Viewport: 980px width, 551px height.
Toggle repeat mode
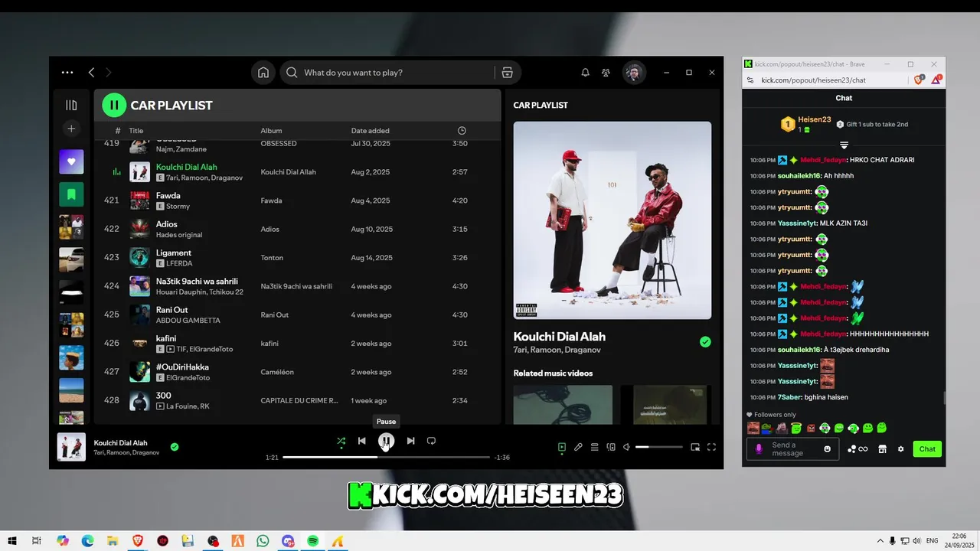tap(431, 441)
